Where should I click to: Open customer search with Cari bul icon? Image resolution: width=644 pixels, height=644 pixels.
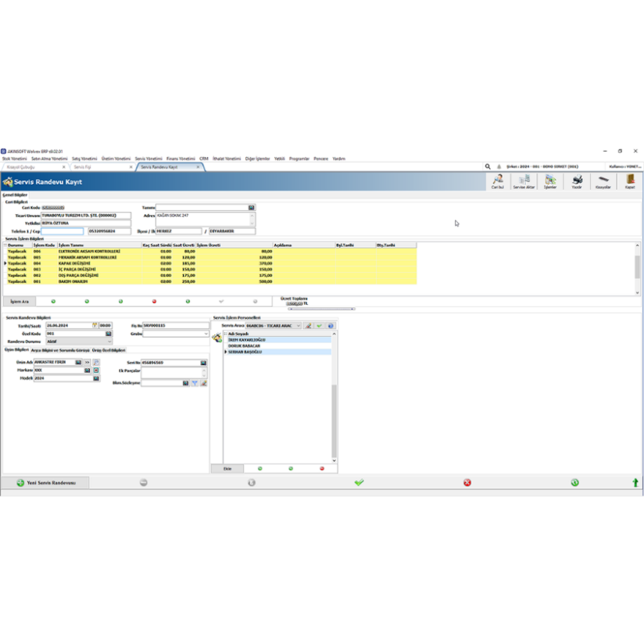(499, 181)
